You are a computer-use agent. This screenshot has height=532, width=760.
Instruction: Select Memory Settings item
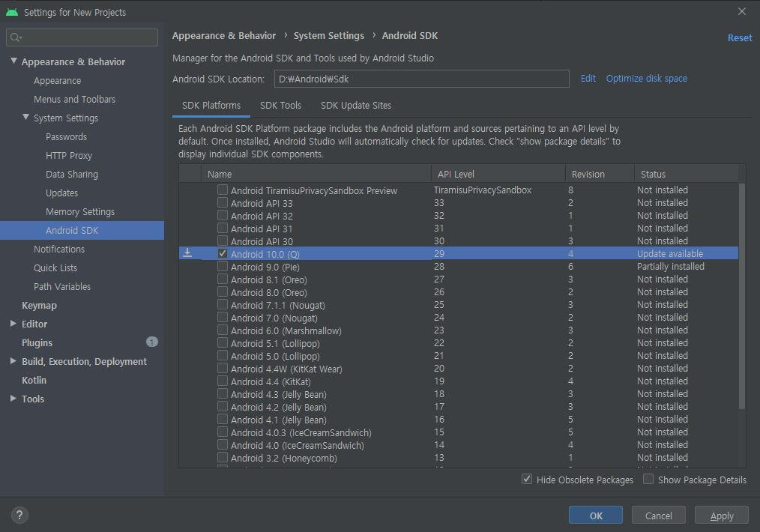tap(80, 212)
